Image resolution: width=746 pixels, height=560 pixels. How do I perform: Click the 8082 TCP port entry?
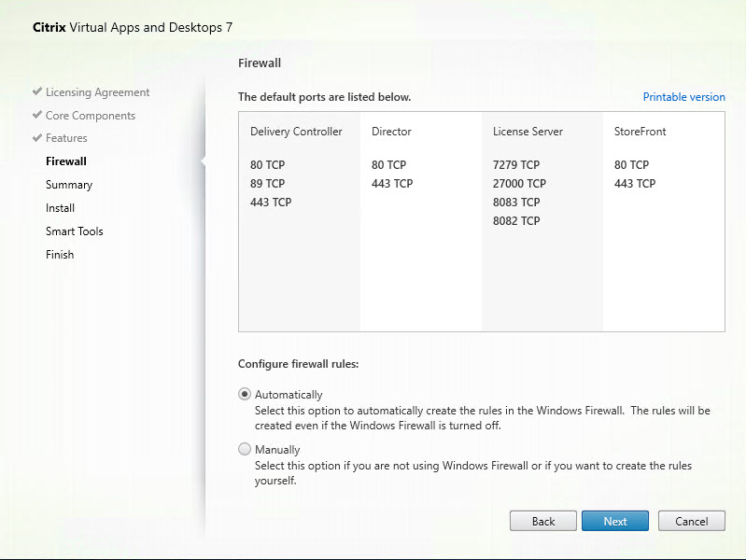pos(516,221)
